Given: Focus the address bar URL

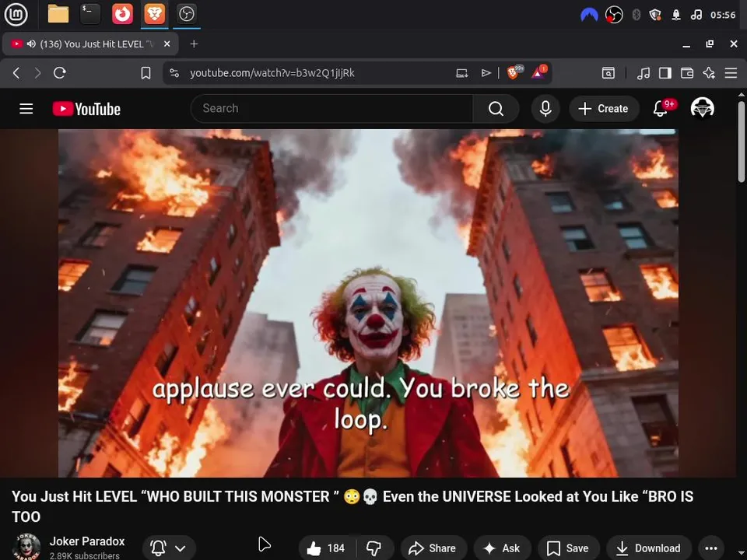Looking at the screenshot, I should tap(272, 73).
